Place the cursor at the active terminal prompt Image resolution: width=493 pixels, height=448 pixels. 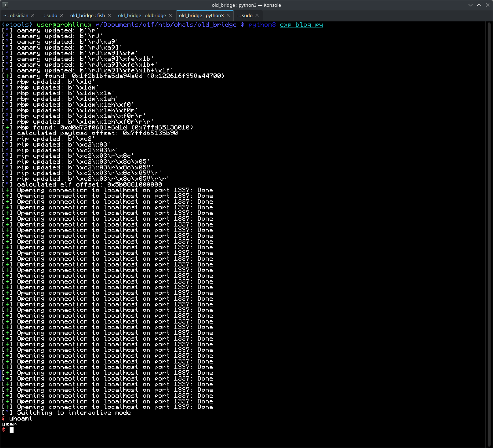[11, 430]
